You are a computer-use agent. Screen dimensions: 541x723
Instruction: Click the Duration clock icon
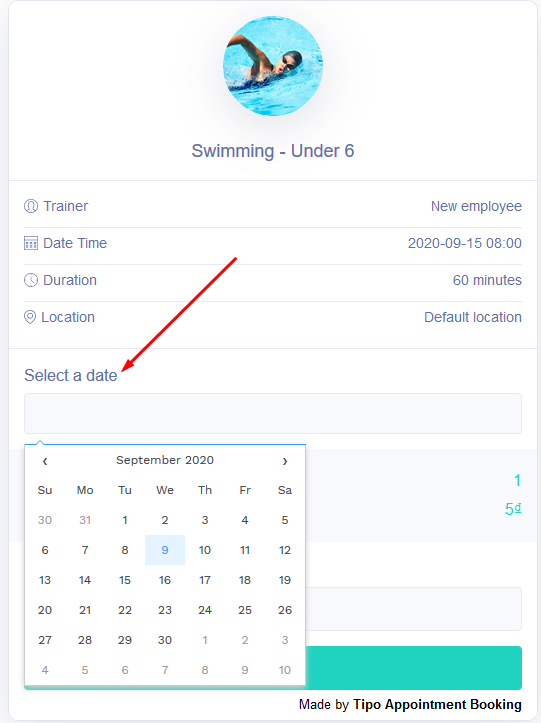(x=31, y=280)
